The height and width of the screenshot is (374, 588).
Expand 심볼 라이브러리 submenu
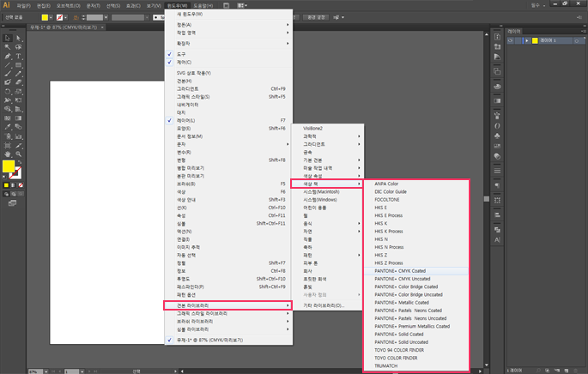point(228,329)
